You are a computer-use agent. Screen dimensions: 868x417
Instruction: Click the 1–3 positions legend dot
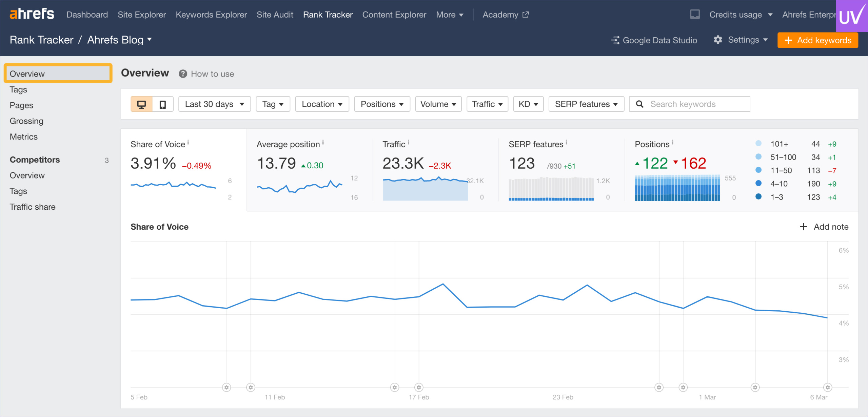pyautogui.click(x=758, y=196)
